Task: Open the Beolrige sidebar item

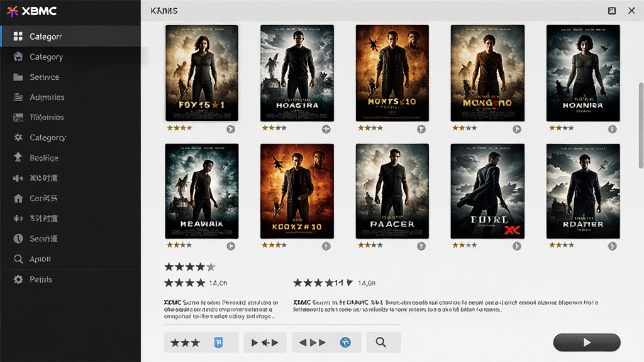Action: point(70,158)
